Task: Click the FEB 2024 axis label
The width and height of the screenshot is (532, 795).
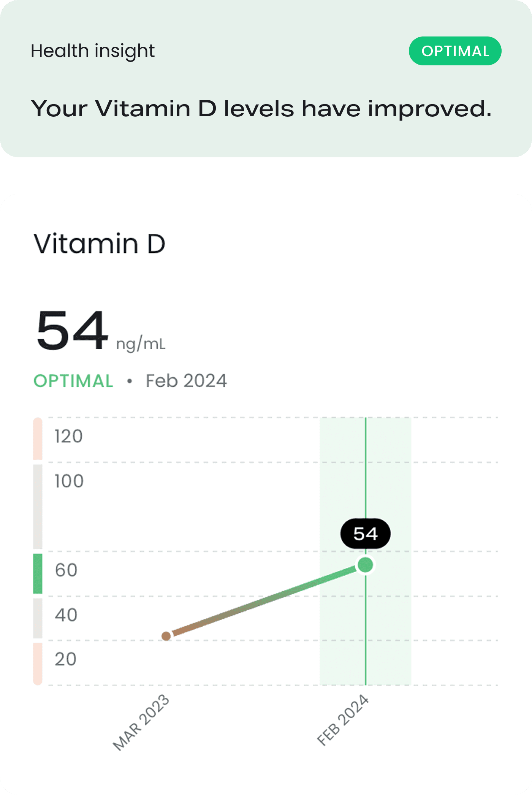Action: pos(343,720)
